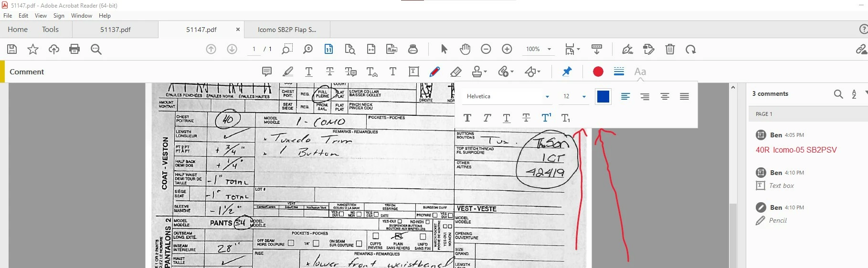Save the file with the floppy disk icon
The height and width of the screenshot is (268, 868).
point(12,49)
